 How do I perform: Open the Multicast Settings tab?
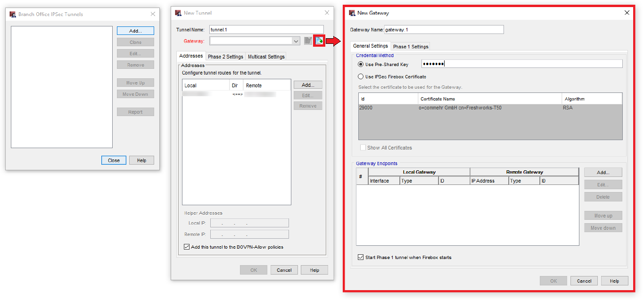click(x=266, y=57)
